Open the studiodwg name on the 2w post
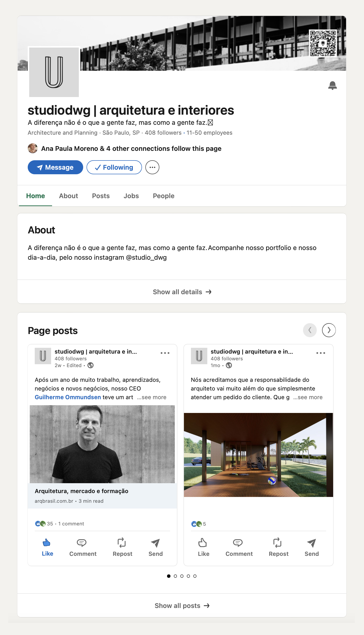Viewport: 364px width, 635px height. point(96,351)
